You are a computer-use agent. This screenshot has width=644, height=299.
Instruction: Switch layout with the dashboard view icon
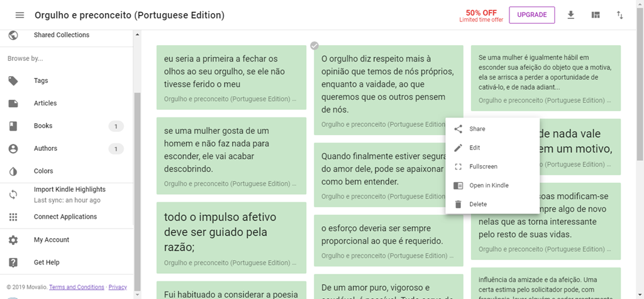(x=596, y=15)
